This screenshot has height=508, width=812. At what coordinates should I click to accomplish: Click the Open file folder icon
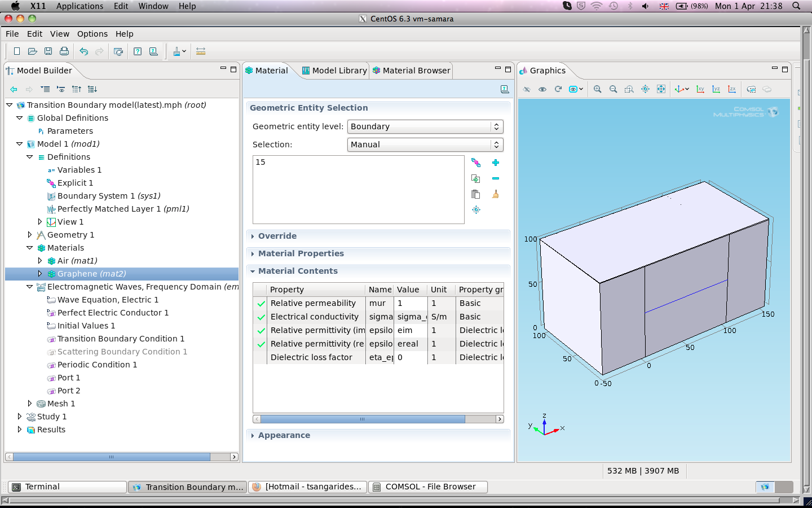tap(33, 51)
